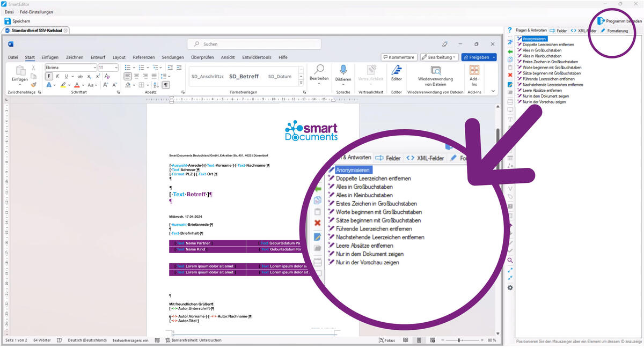Enable Doppelte Leerzeichen entfernen option

point(547,45)
